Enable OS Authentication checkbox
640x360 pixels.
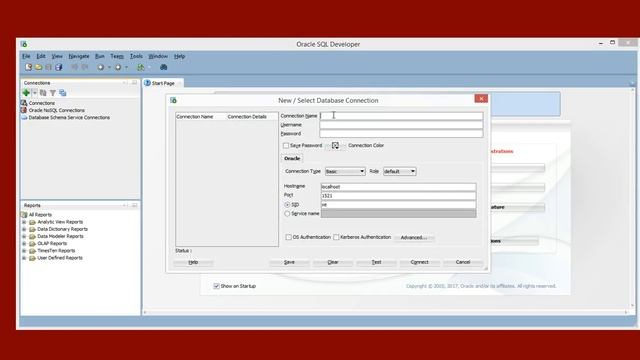[289, 237]
